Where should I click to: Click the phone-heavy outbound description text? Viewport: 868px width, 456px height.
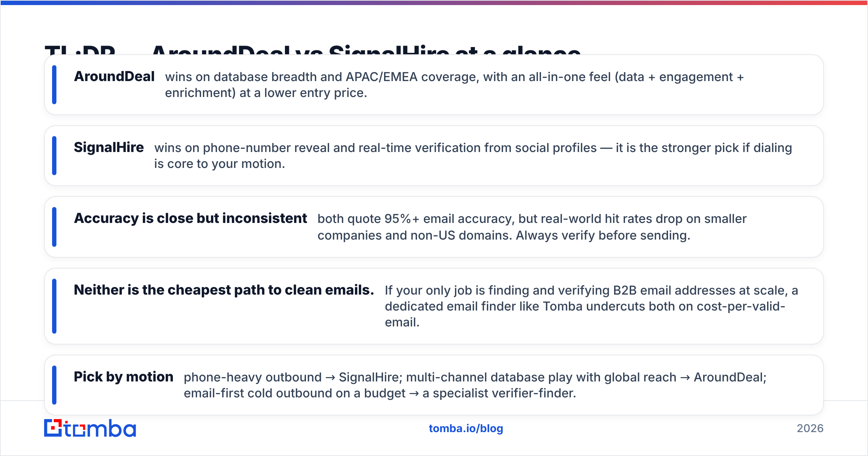coord(475,385)
